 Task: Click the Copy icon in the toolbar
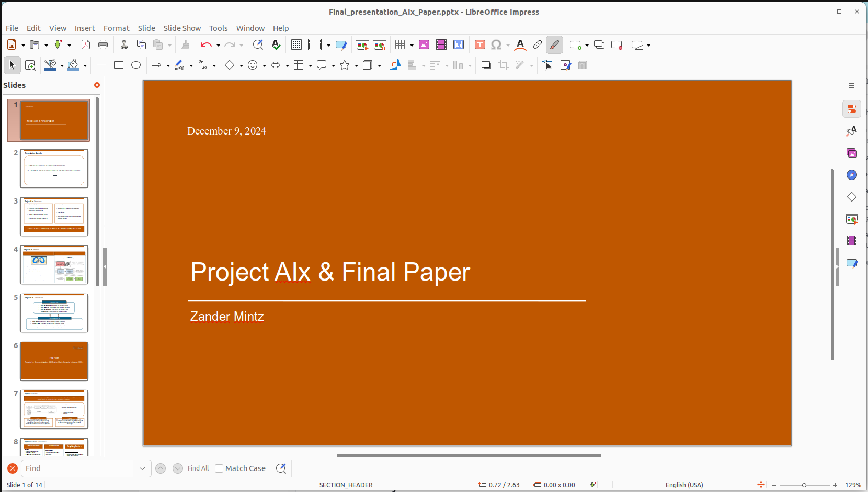pyautogui.click(x=141, y=45)
